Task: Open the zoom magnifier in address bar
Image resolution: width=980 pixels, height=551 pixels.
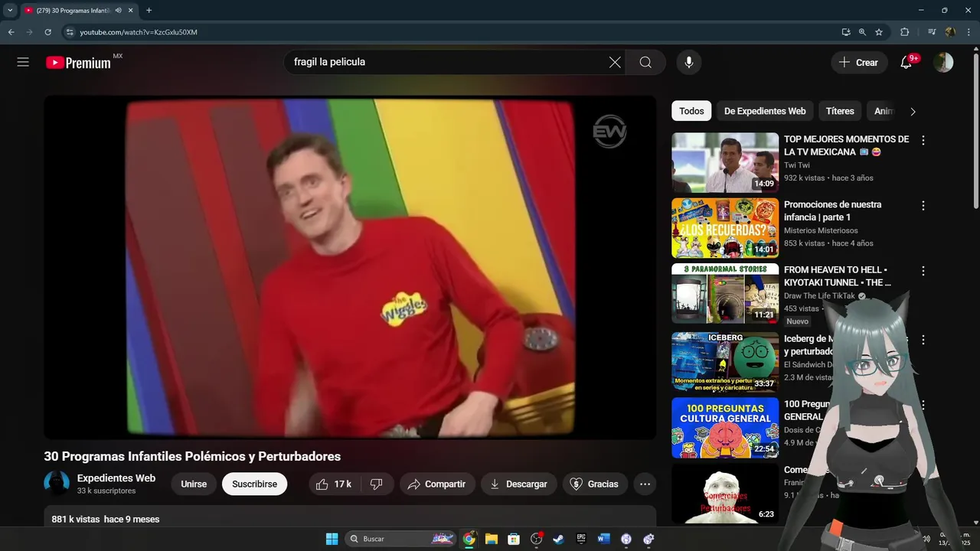Action: tap(862, 32)
